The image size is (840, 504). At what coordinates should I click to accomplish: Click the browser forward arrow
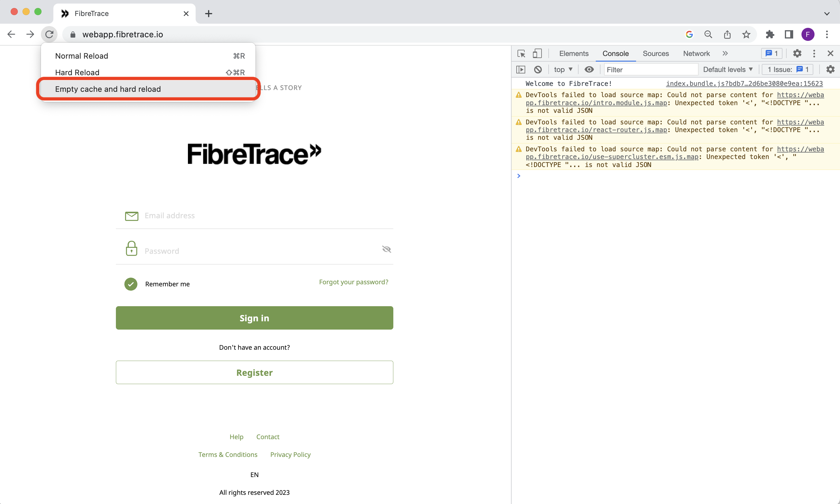tap(30, 34)
